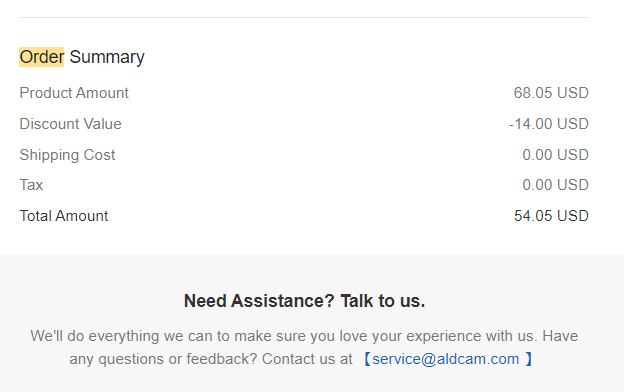
Task: Click the Order Summary heading
Action: [x=82, y=57]
